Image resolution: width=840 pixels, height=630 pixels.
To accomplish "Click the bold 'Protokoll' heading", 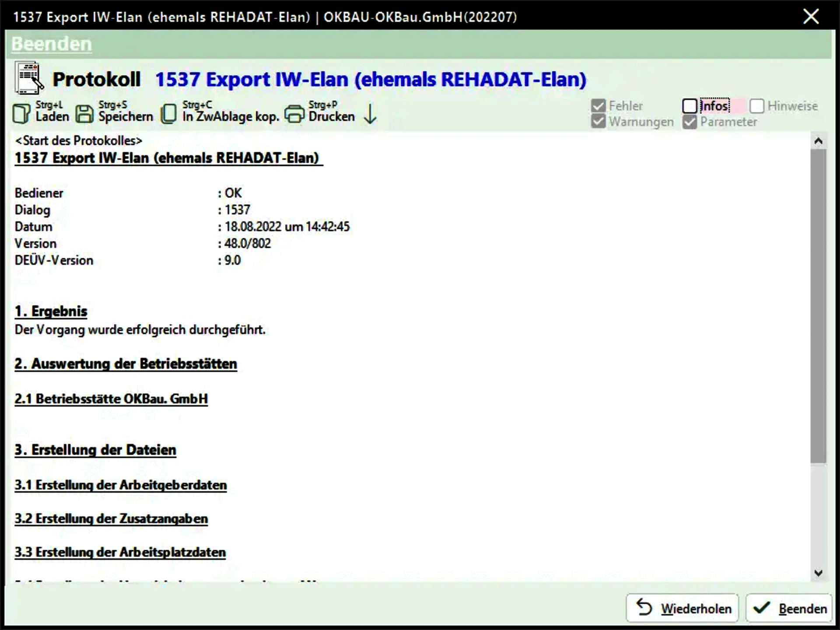I will point(97,80).
